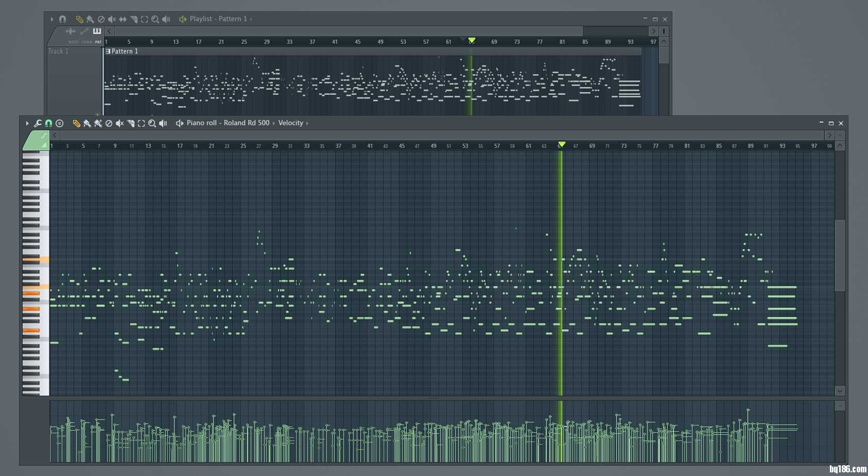Select the Playlist zoom tool

pyautogui.click(x=155, y=19)
